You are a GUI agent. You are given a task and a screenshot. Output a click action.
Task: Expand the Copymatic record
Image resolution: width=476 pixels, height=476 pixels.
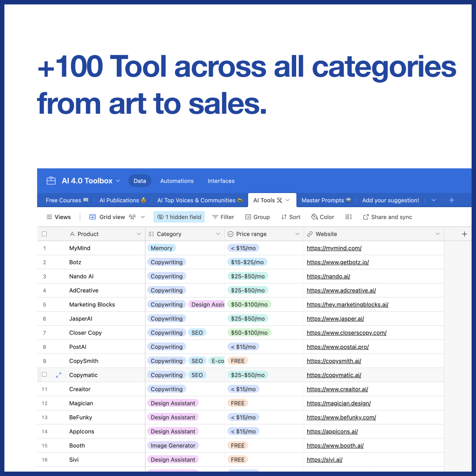59,375
